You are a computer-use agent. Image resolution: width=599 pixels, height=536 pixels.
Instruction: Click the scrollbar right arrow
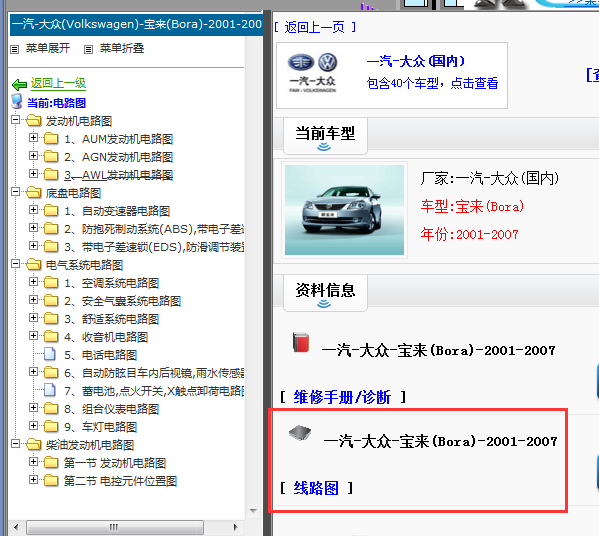coord(235,528)
